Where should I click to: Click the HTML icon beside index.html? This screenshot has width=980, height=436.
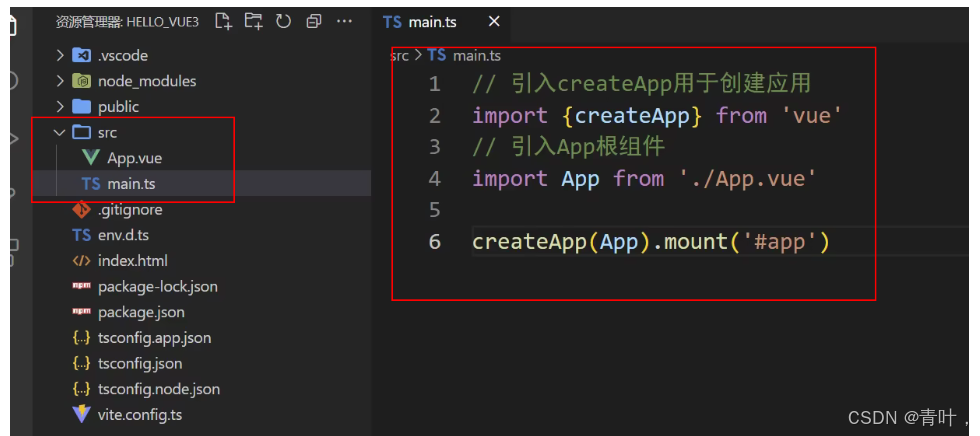(x=82, y=260)
